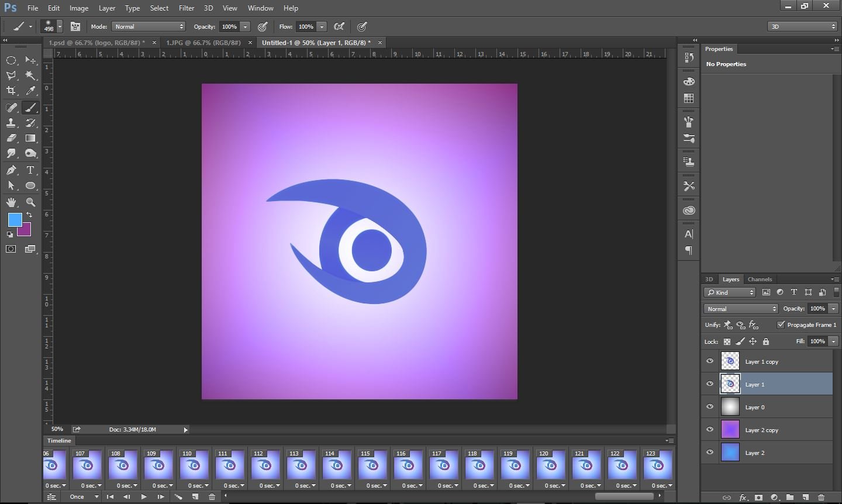Toggle Quick Mask mode
Screen dimensions: 842x504
point(11,249)
